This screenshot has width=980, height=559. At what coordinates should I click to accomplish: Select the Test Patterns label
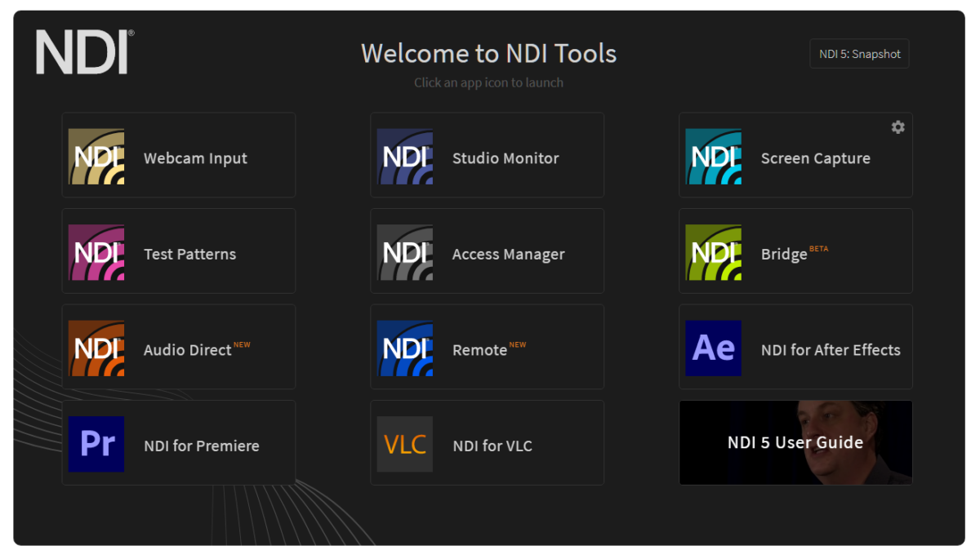coord(189,254)
